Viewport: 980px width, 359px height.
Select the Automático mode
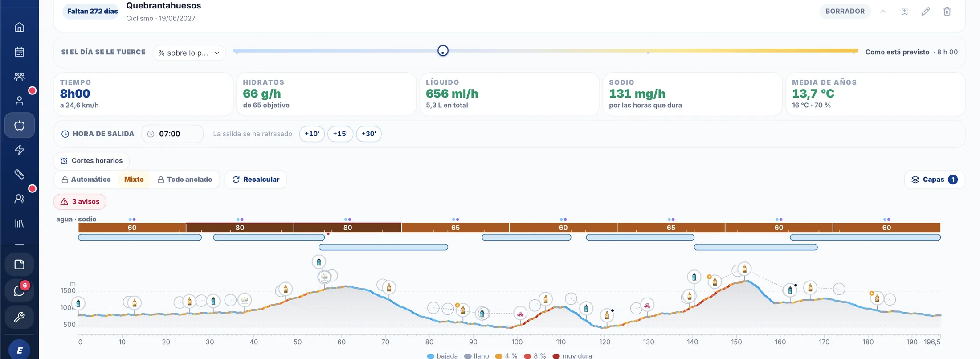pos(86,179)
